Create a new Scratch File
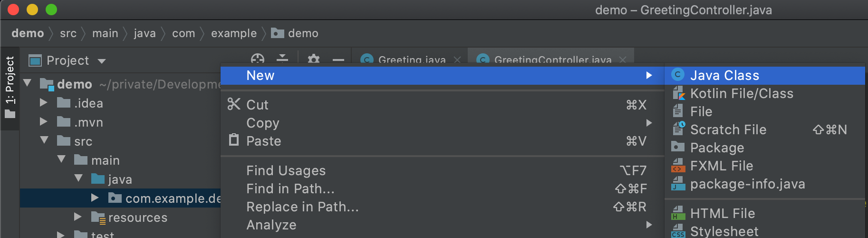Screen dimensions: 868x238 tap(728, 129)
